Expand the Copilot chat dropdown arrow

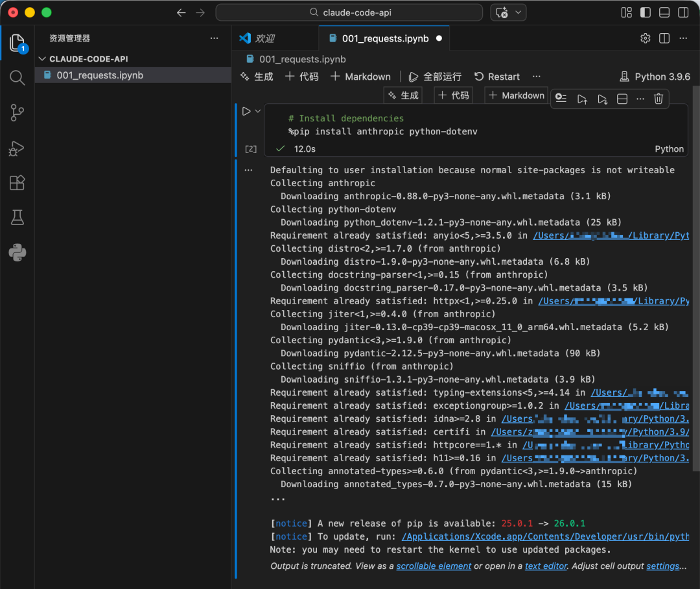pyautogui.click(x=519, y=12)
